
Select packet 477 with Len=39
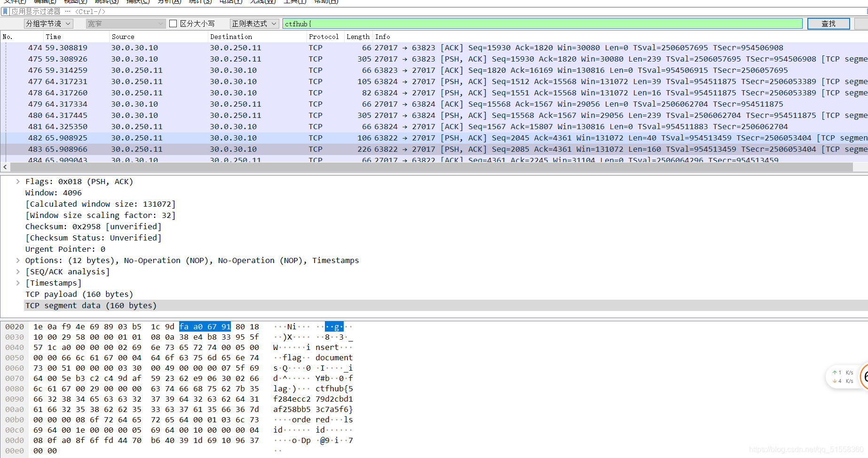pos(434,81)
